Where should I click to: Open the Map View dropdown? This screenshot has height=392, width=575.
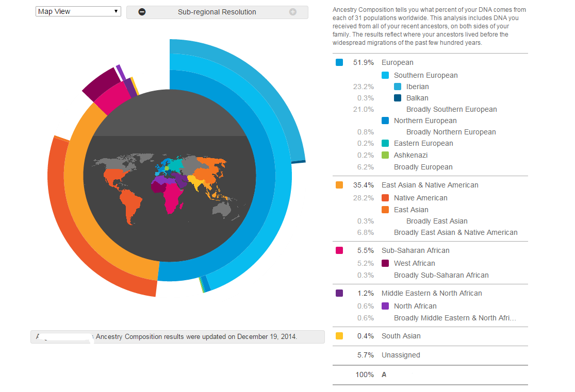click(78, 11)
